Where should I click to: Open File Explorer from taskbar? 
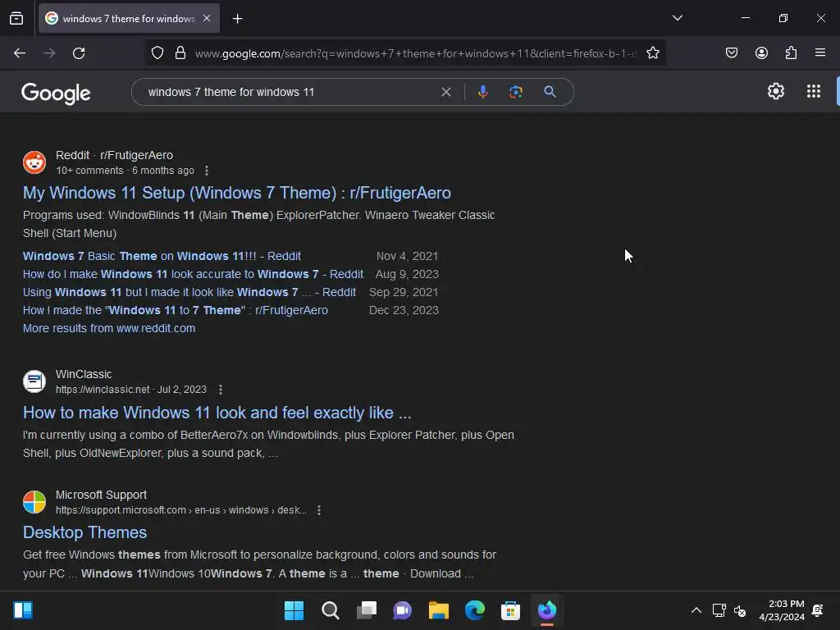438,610
